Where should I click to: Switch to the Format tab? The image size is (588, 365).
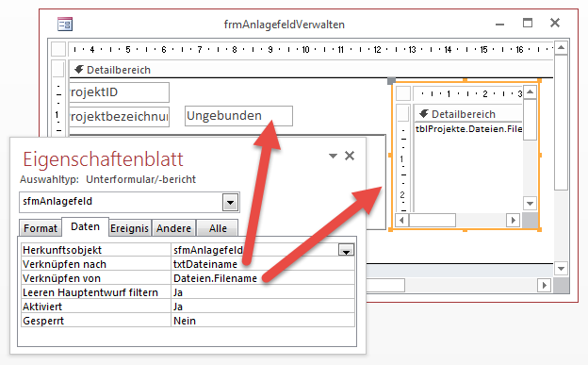point(41,228)
